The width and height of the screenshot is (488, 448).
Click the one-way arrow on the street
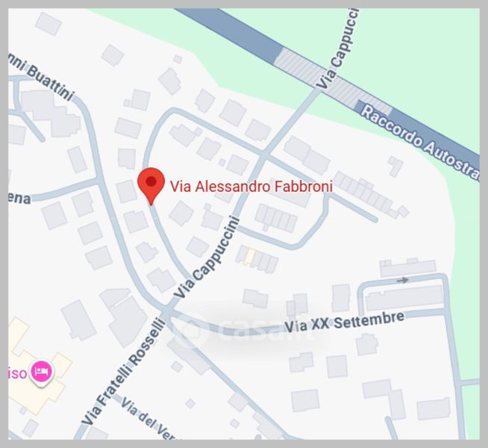402,280
